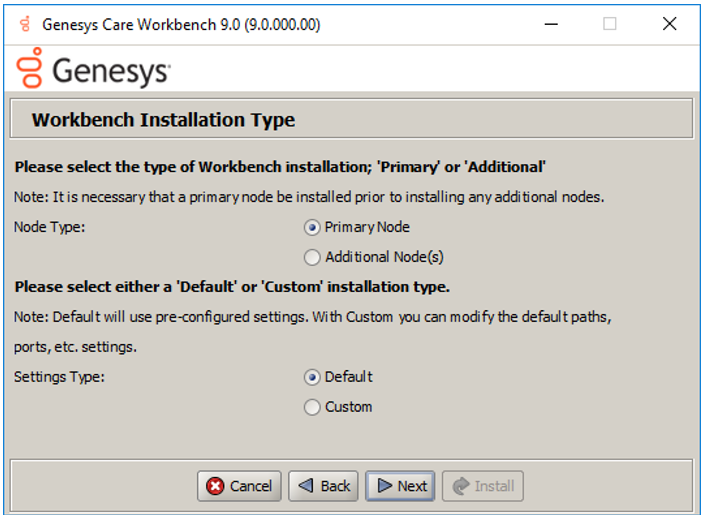Go back using the Back button

point(324,486)
